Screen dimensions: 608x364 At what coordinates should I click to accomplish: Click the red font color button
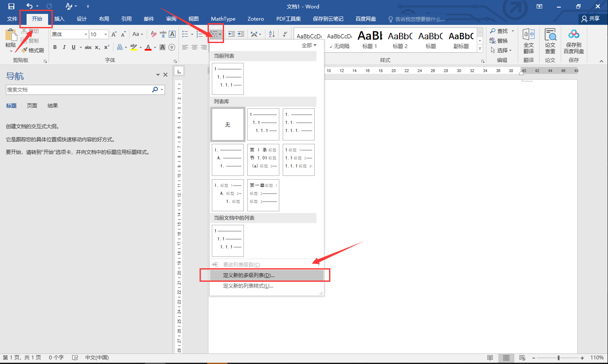148,47
